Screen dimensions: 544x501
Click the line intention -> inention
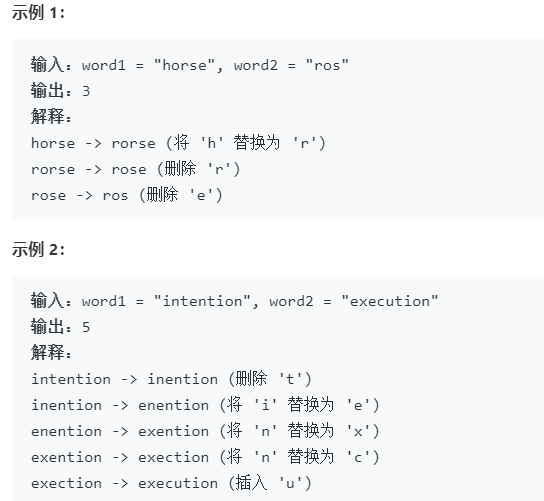171,379
